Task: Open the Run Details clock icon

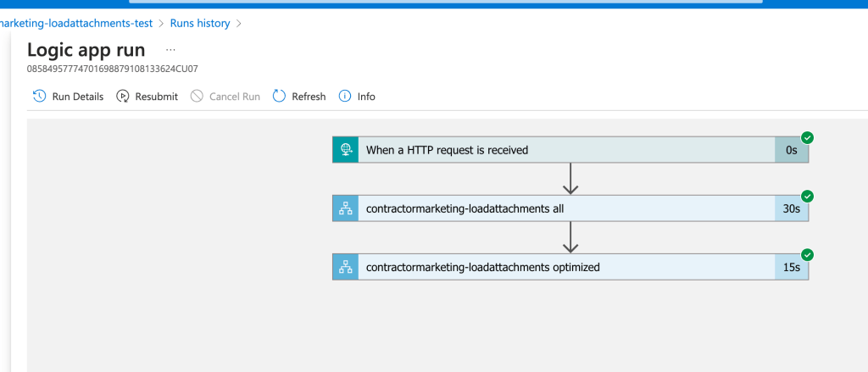Action: 39,97
